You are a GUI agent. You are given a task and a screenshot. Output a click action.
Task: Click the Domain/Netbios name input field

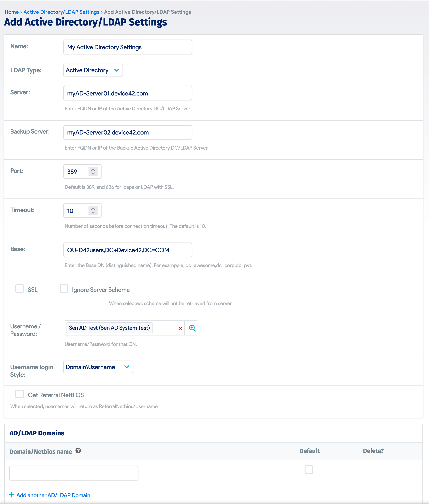point(74,473)
